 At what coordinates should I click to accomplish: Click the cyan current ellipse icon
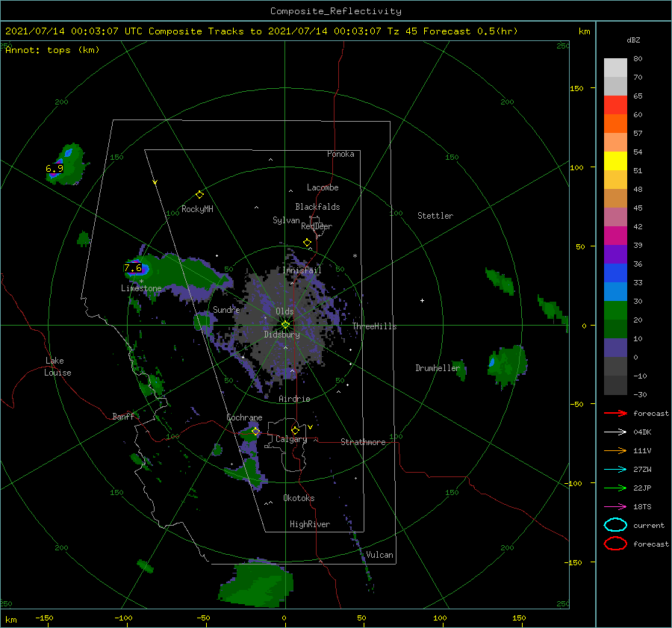(615, 525)
